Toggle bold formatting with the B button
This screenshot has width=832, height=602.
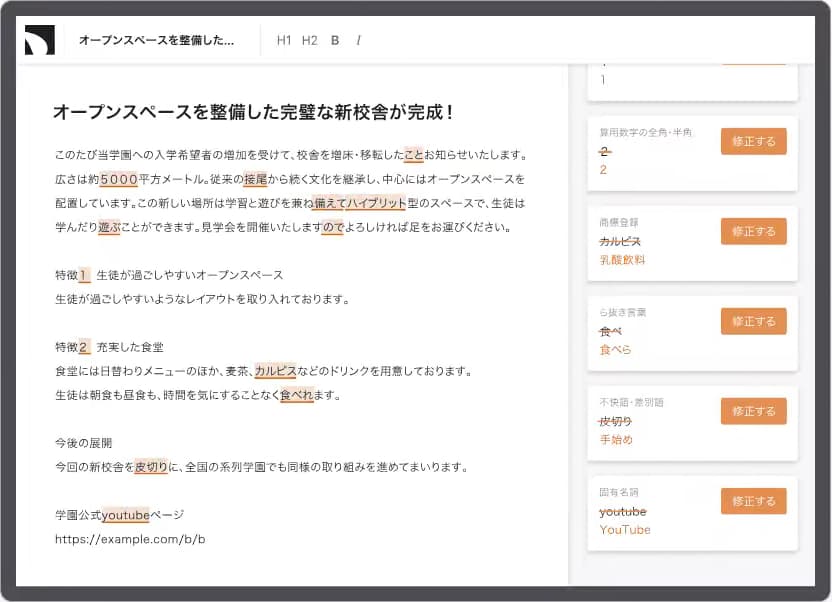pos(335,40)
